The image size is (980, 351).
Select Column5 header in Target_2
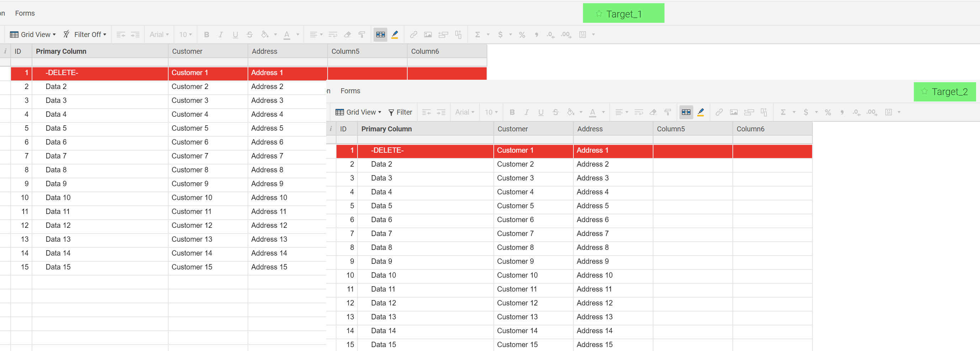(x=693, y=129)
